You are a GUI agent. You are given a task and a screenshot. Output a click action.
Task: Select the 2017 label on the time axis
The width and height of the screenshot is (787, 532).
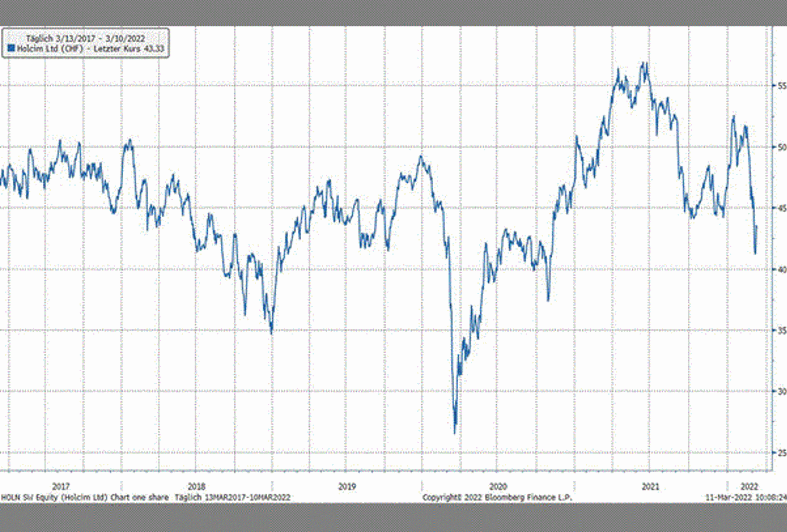click(61, 486)
